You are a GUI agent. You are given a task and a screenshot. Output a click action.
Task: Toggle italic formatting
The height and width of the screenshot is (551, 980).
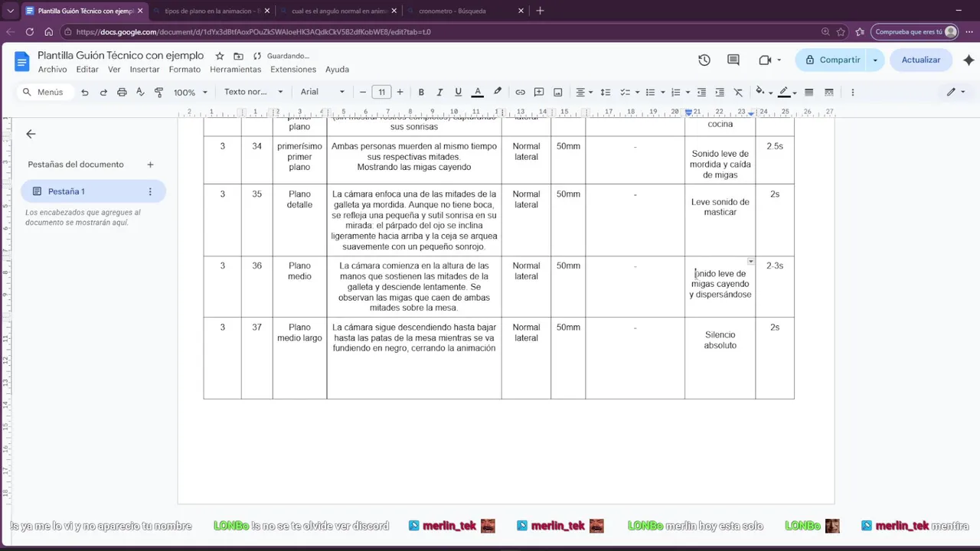pyautogui.click(x=439, y=92)
